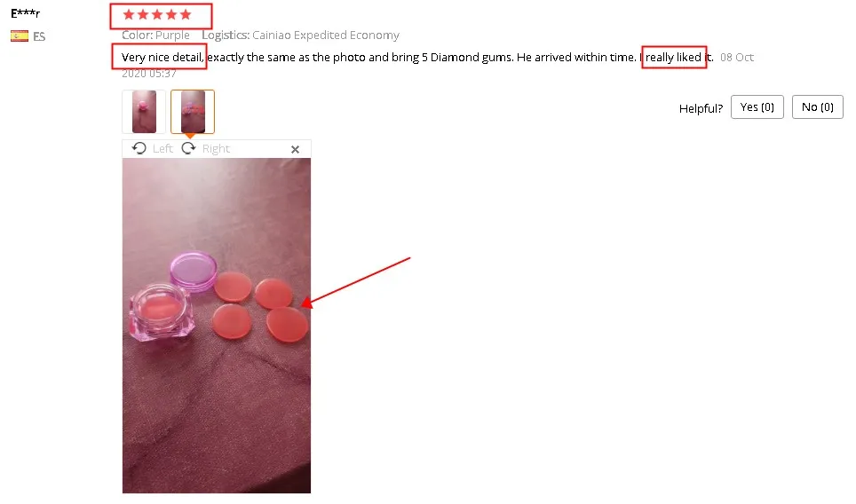Open the first review photo thumbnail
Screen dimensions: 856x504
[144, 112]
